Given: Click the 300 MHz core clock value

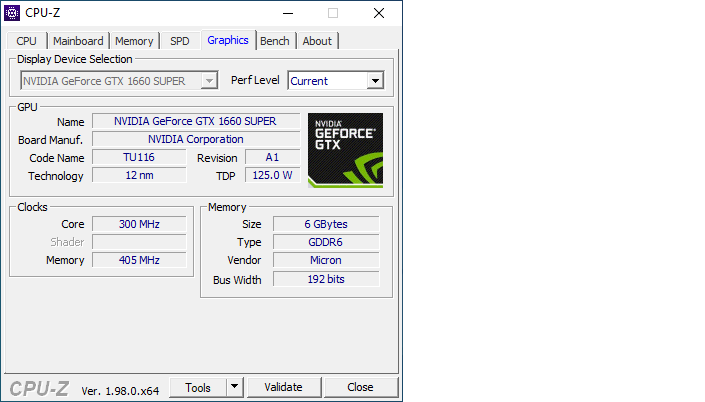Looking at the screenshot, I should pyautogui.click(x=139, y=224).
